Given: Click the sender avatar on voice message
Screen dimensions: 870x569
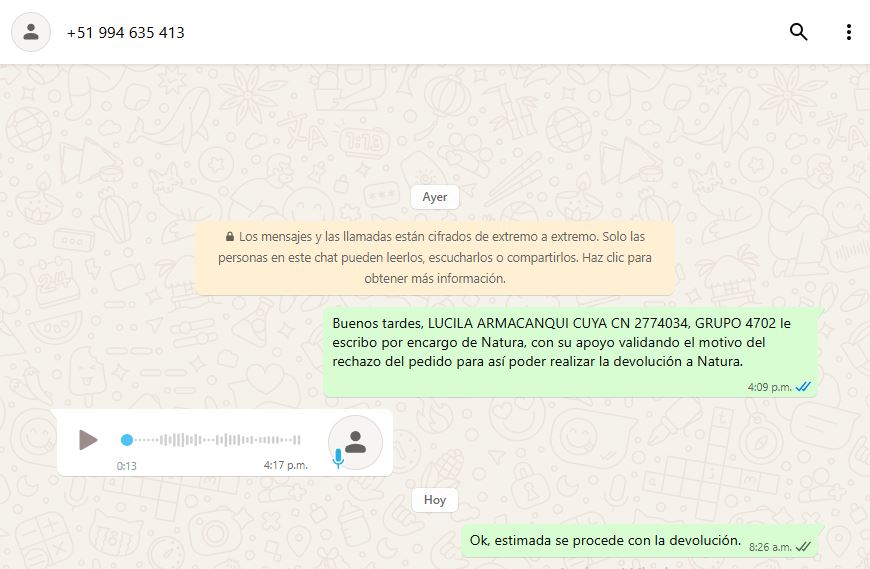Looking at the screenshot, I should pyautogui.click(x=355, y=441).
